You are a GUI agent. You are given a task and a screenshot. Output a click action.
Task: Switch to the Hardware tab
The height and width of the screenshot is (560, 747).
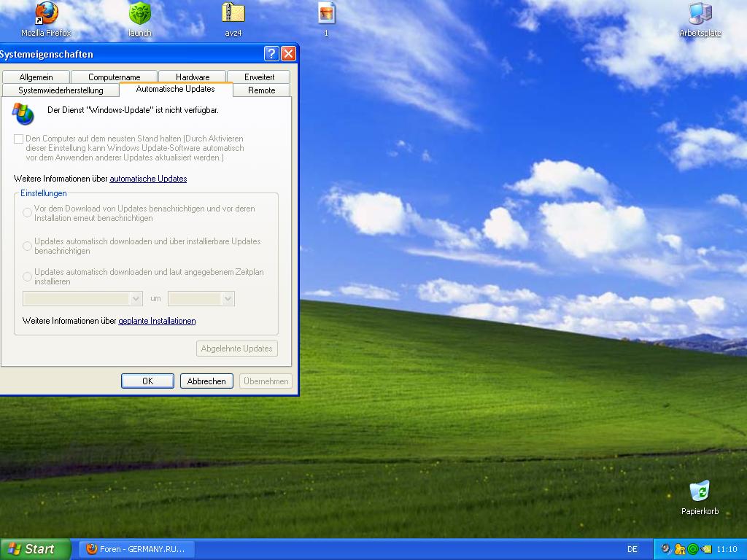[x=193, y=77]
